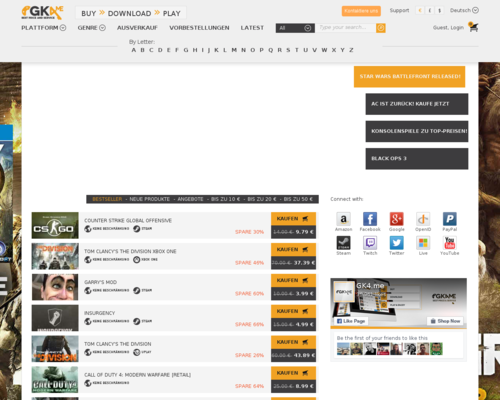Connect with Twitch icon
Viewport: 500px width, 400px height.
(x=370, y=243)
